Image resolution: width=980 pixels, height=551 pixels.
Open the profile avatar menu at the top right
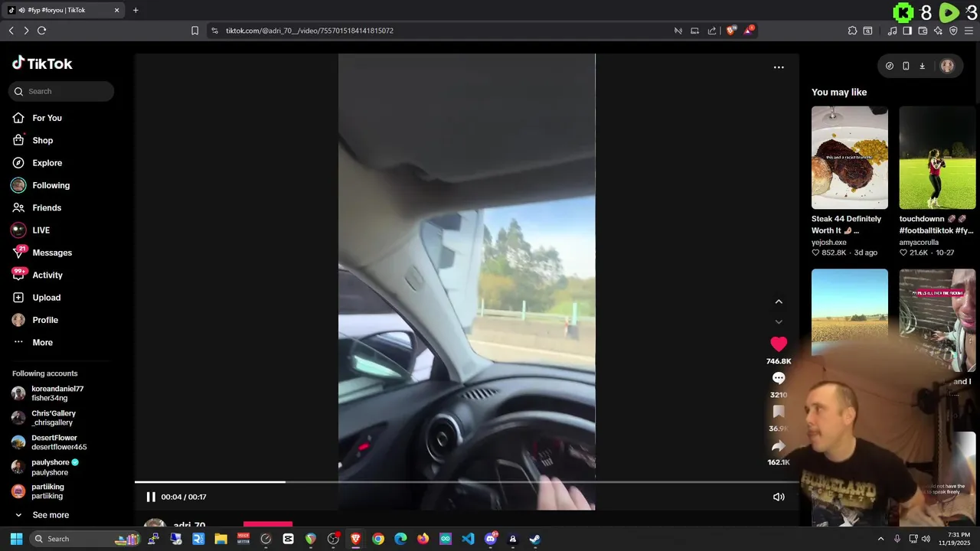[x=947, y=66]
